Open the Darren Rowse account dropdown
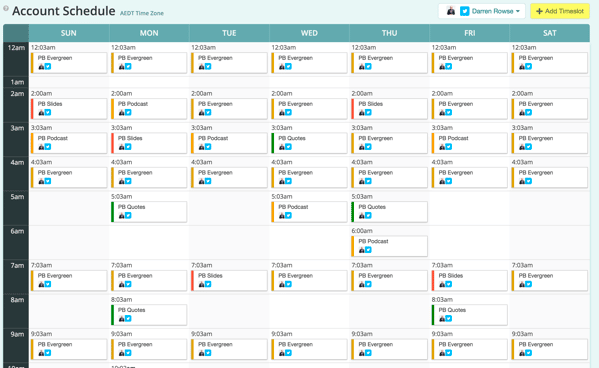This screenshot has width=599, height=368. (482, 11)
